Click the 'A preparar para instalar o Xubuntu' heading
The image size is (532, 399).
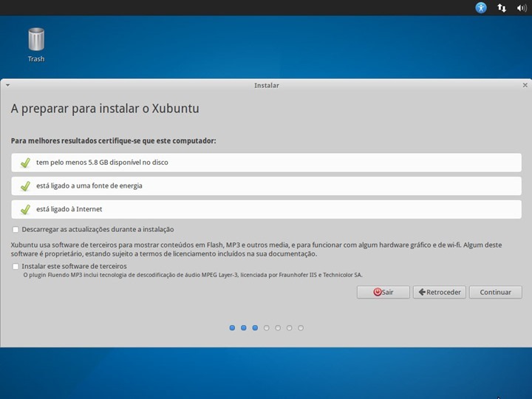click(x=105, y=109)
